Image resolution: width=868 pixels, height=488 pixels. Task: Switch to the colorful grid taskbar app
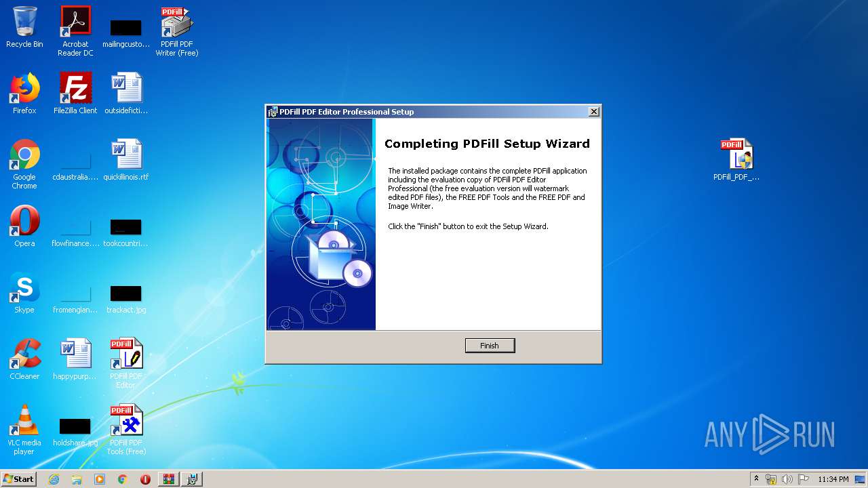click(x=168, y=479)
